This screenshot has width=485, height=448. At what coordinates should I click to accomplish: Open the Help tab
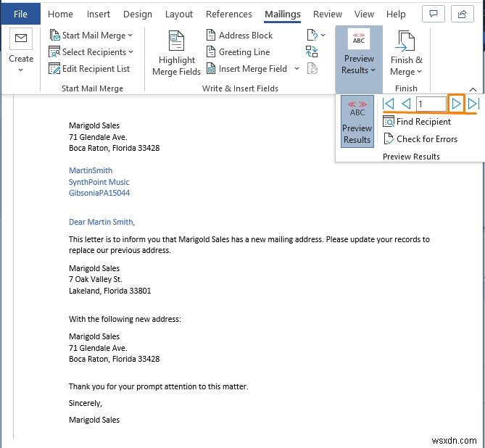(396, 14)
